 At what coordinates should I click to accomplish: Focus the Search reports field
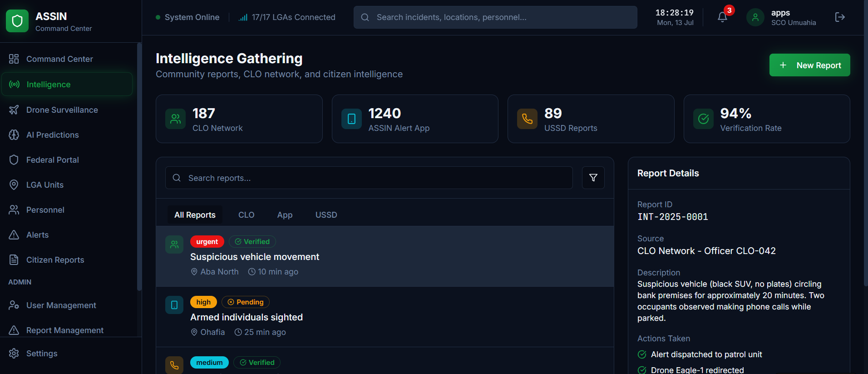coord(369,178)
